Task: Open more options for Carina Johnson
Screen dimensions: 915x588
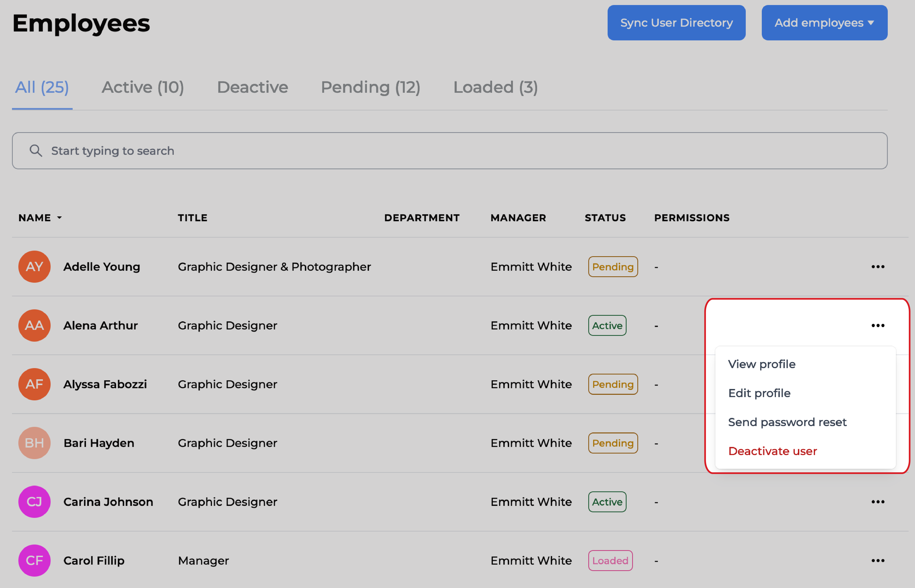Action: click(878, 502)
